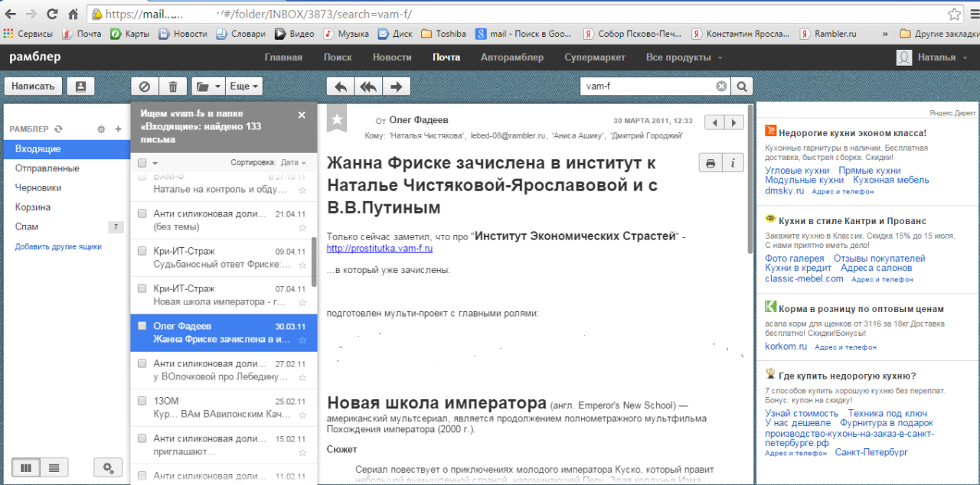The image size is (980, 485).
Task: Open the Главная tab in Rambler navigation
Action: click(x=283, y=57)
